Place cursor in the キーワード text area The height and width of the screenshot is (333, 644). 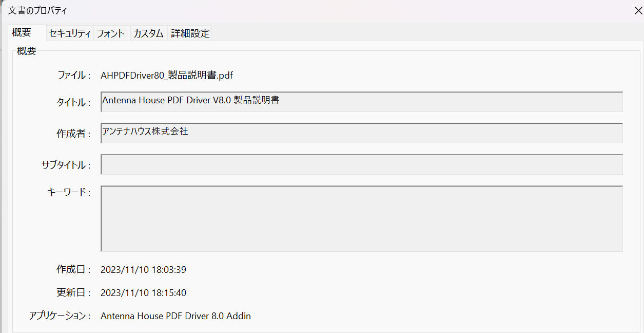coord(361,218)
